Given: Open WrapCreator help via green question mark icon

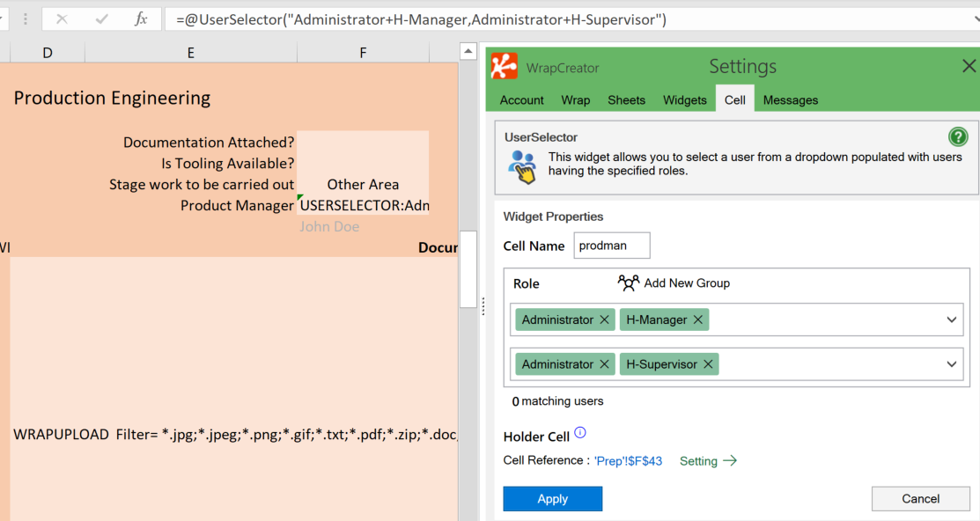Looking at the screenshot, I should 958,136.
